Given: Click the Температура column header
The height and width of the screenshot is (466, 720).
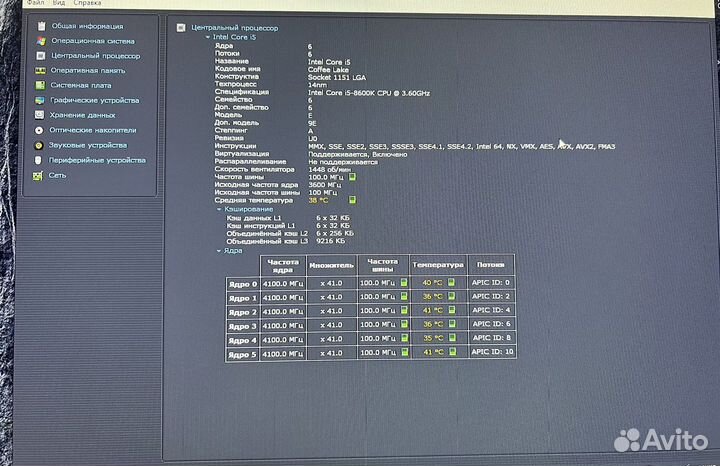Looking at the screenshot, I should tap(438, 265).
